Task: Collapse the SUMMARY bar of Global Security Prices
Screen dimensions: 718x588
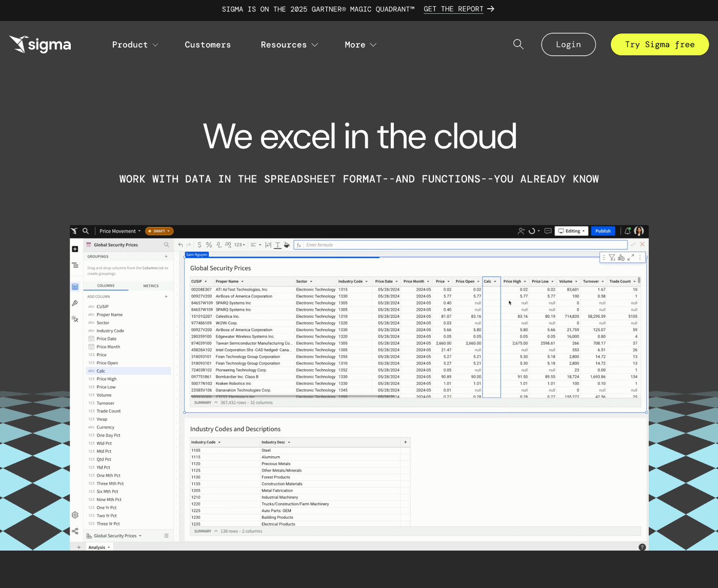Action: [216, 403]
